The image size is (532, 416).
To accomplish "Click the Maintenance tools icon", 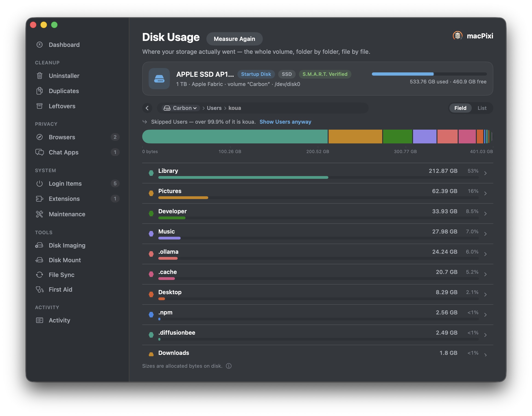I will 40,214.
